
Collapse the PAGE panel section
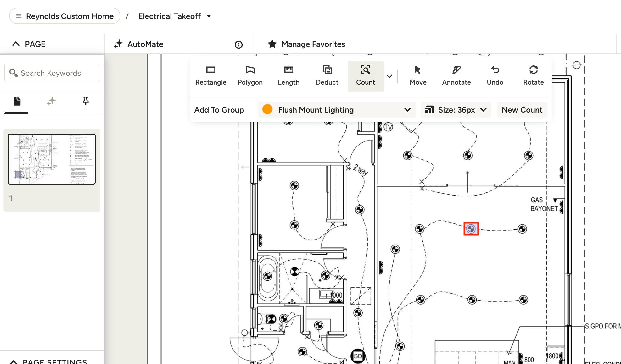(x=16, y=44)
